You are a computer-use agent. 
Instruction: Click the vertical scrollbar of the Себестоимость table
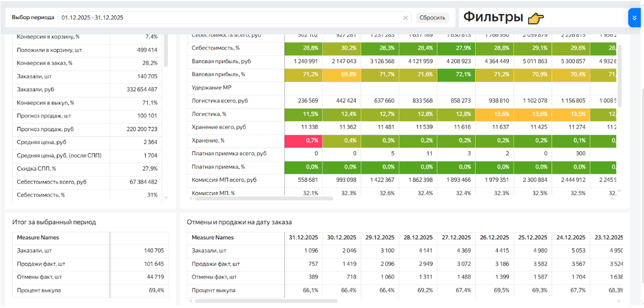(x=619, y=76)
